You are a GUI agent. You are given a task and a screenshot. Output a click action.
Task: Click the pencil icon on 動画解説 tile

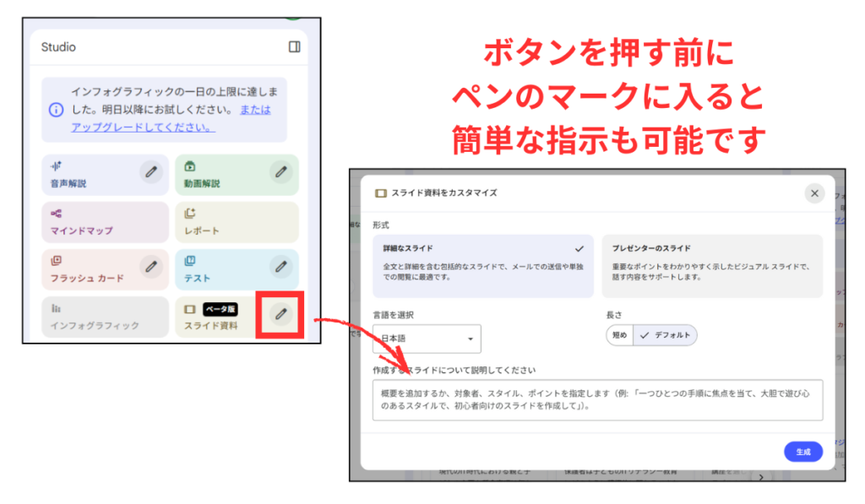[x=280, y=171]
